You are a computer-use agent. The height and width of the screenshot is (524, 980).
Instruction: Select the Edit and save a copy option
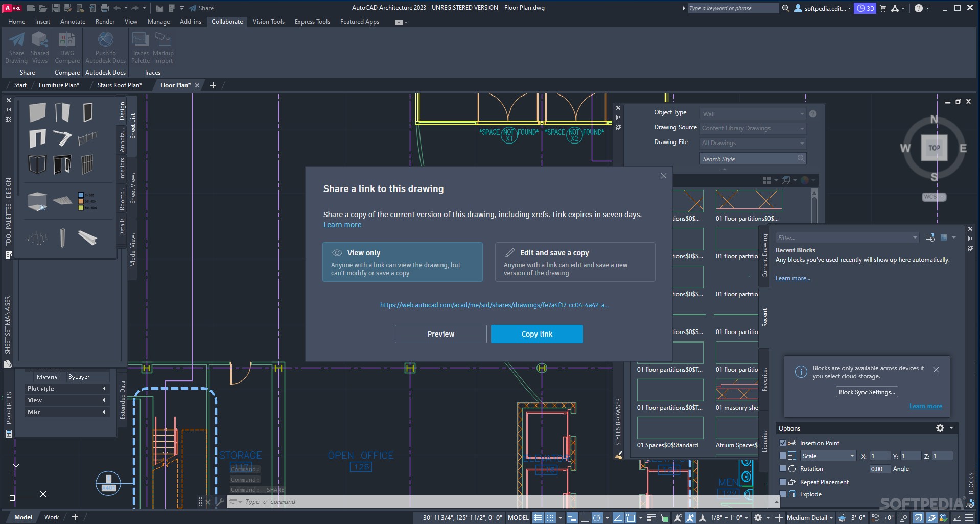pos(575,262)
